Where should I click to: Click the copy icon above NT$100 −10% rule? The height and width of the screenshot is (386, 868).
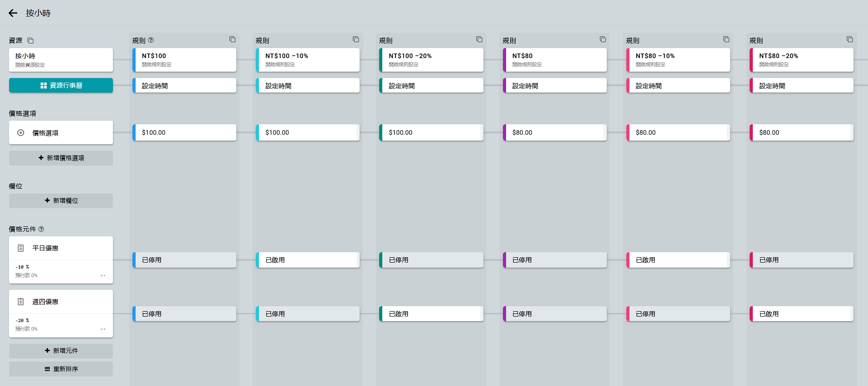tap(356, 39)
